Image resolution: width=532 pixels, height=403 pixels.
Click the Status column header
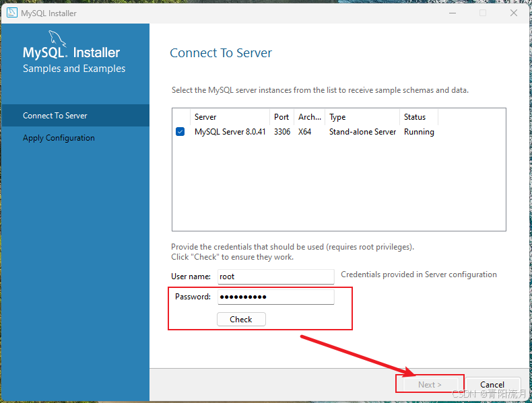[x=419, y=117]
